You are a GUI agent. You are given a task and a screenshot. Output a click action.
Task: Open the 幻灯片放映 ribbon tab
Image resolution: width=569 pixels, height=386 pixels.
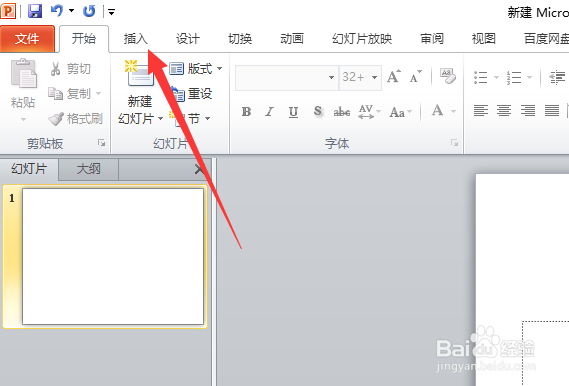click(362, 38)
